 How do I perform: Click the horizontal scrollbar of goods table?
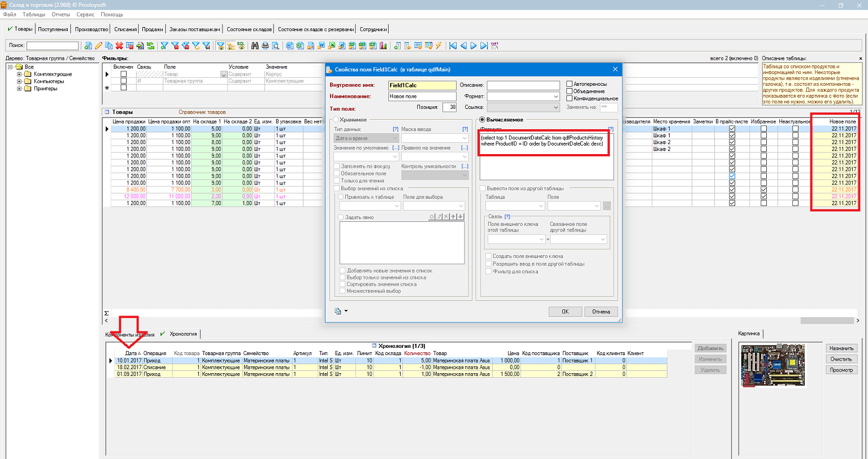(x=826, y=321)
